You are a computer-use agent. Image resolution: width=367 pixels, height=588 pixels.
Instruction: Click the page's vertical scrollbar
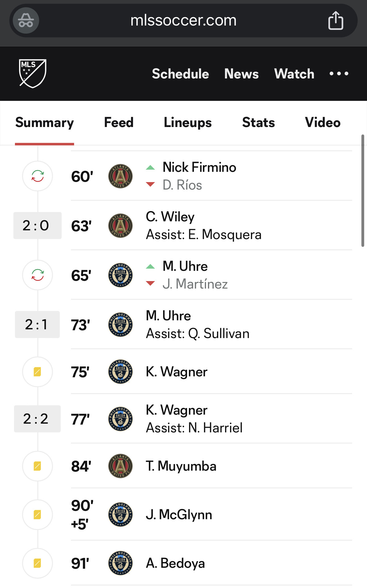(363, 191)
